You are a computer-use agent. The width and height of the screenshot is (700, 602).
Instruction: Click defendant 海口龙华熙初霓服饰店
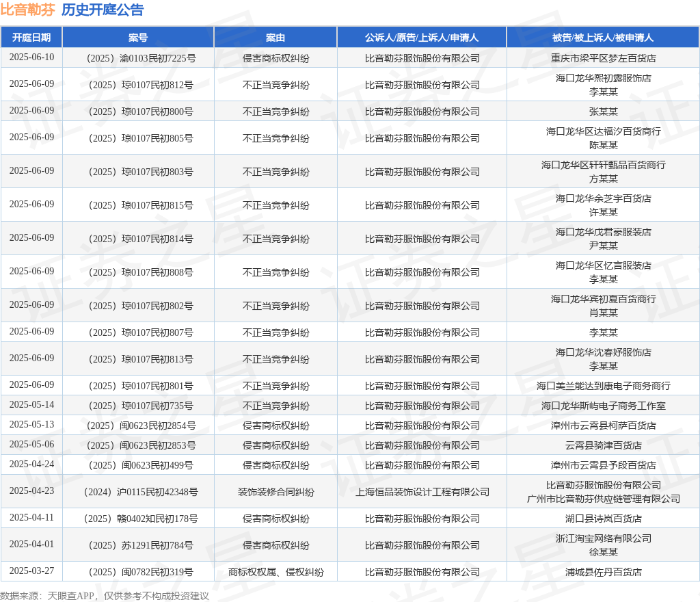603,78
